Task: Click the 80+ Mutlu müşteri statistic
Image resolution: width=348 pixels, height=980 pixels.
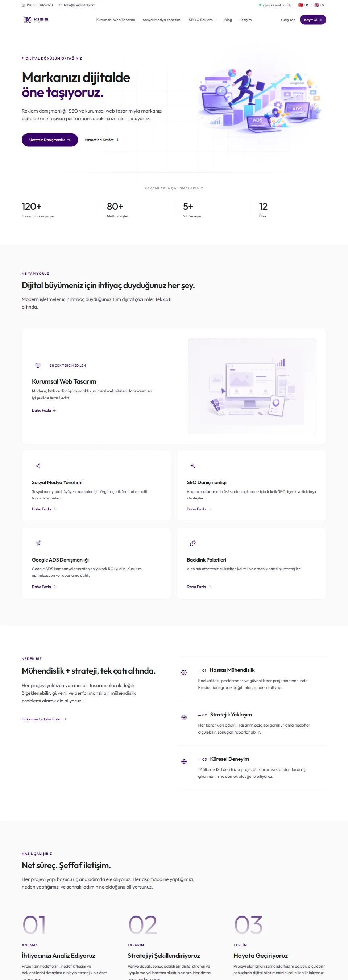Action: pyautogui.click(x=118, y=210)
